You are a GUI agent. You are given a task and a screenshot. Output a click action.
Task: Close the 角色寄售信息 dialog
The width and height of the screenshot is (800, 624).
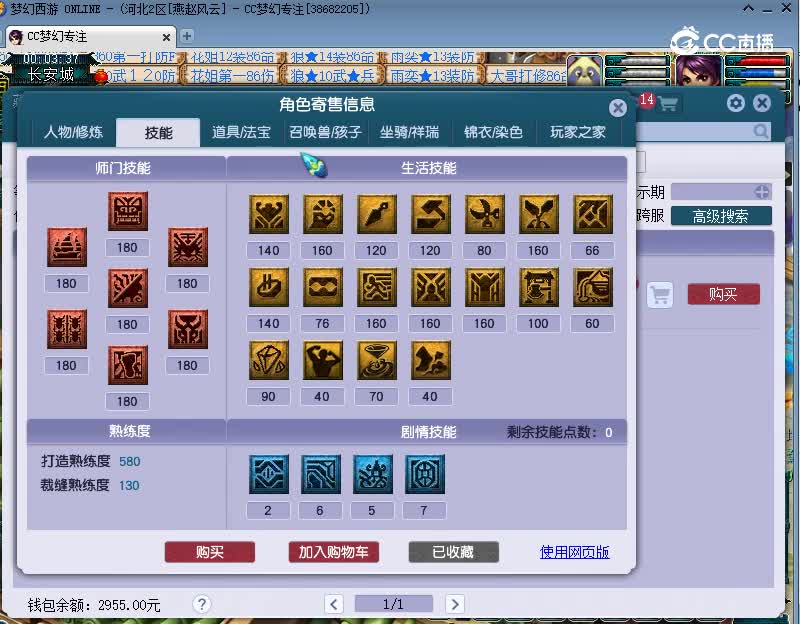[x=618, y=108]
